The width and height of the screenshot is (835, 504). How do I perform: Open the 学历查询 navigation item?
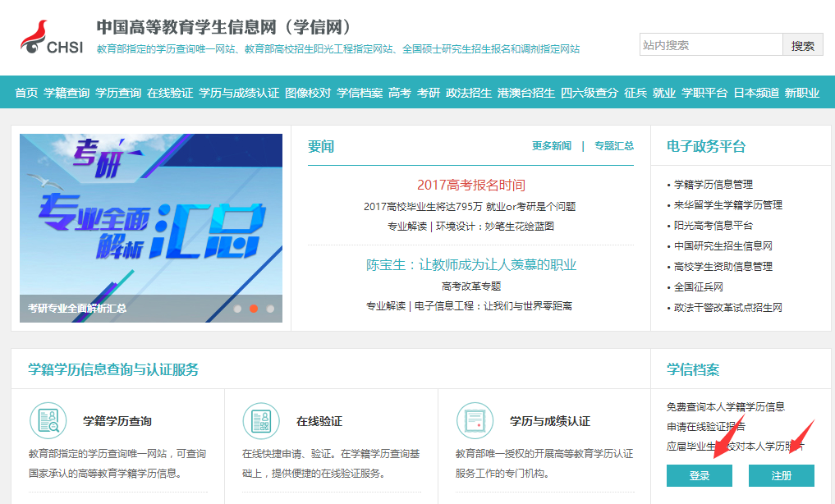tap(118, 93)
